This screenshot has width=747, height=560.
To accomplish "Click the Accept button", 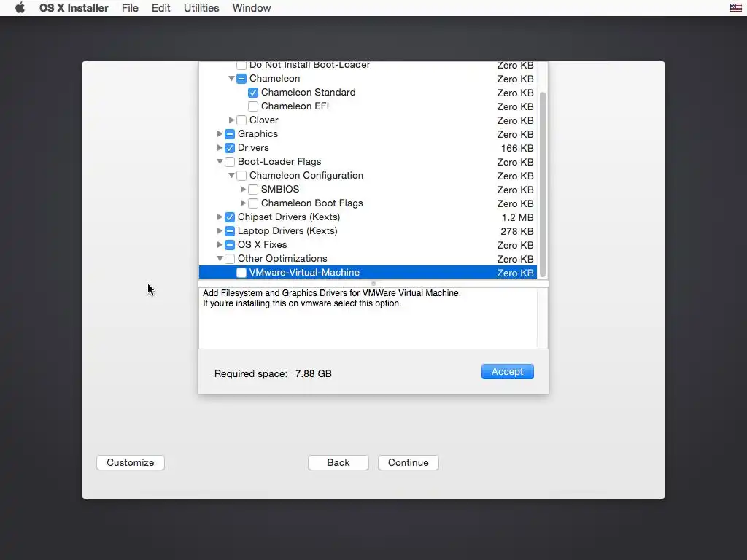I will pos(508,371).
